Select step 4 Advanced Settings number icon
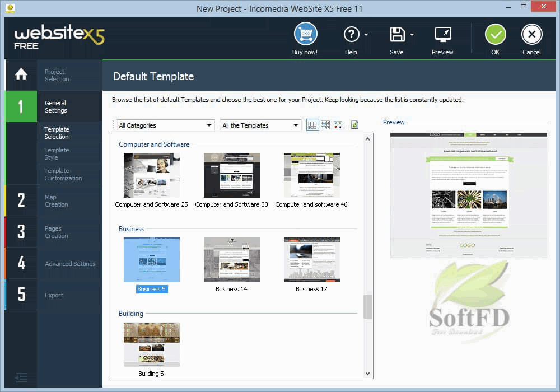The height and width of the screenshot is (392, 560). point(21,263)
